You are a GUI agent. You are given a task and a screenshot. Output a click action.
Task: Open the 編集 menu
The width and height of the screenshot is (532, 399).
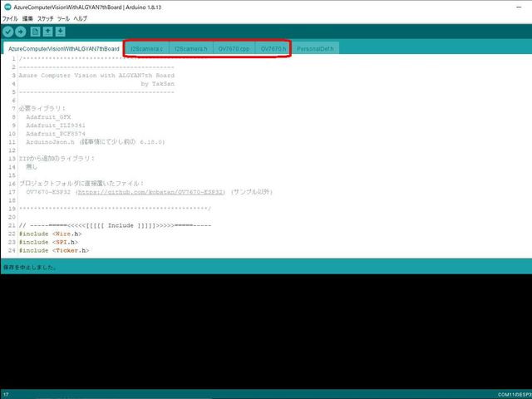27,17
